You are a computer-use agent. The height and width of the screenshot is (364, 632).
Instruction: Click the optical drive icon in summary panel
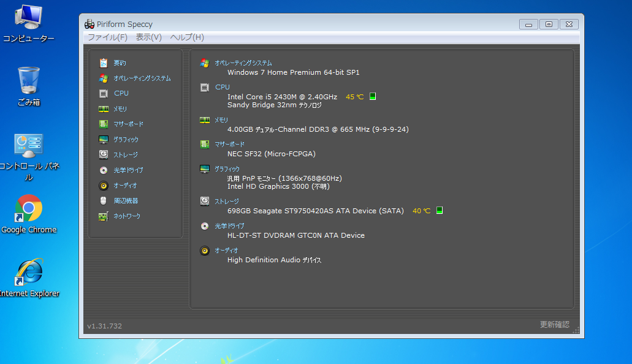click(205, 226)
